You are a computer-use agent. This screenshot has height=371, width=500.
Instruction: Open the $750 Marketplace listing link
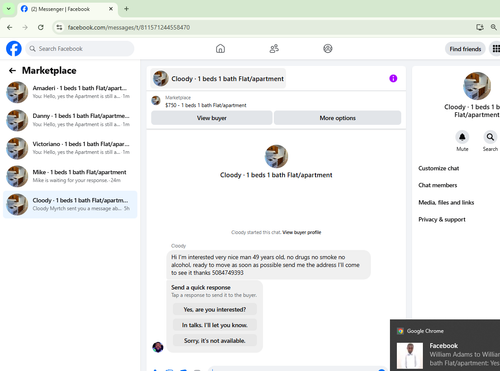point(205,105)
